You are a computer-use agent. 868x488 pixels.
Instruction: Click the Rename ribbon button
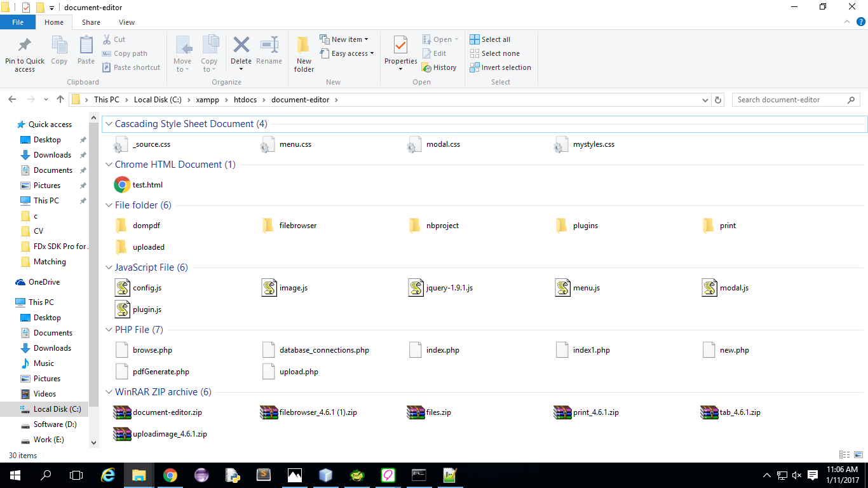(x=269, y=50)
